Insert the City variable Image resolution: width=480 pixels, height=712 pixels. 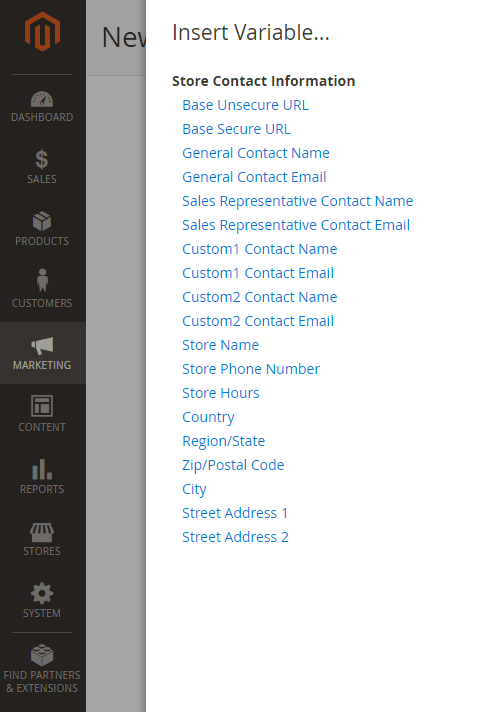pos(194,489)
